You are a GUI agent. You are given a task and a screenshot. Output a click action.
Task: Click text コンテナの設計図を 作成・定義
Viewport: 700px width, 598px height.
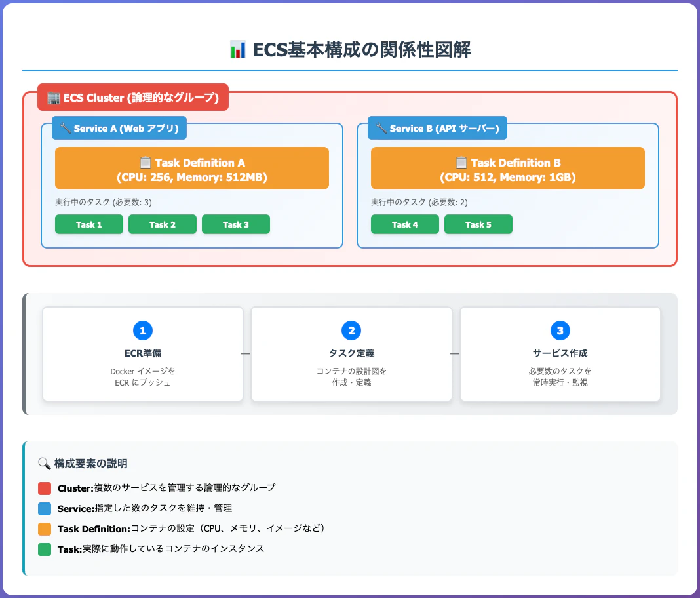point(351,377)
